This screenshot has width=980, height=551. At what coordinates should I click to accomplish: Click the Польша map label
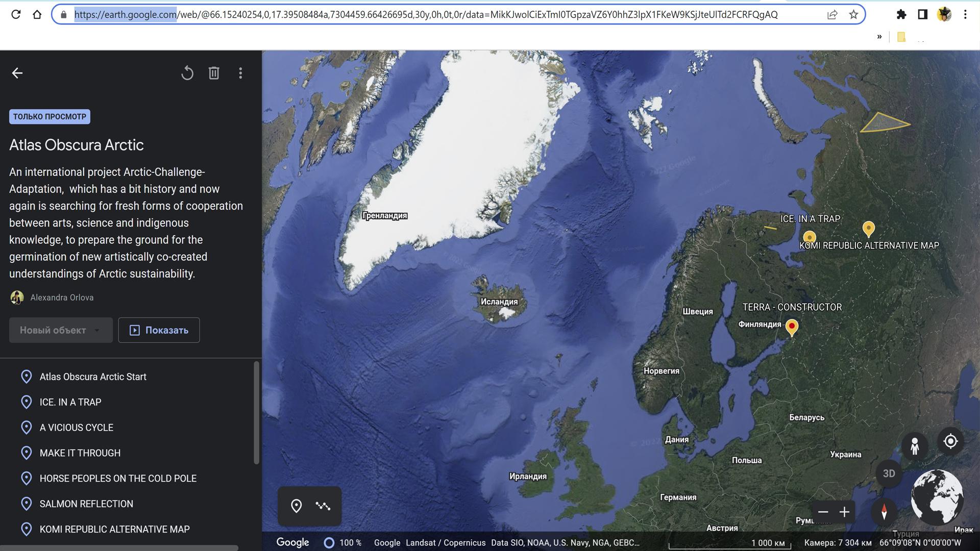coord(747,460)
